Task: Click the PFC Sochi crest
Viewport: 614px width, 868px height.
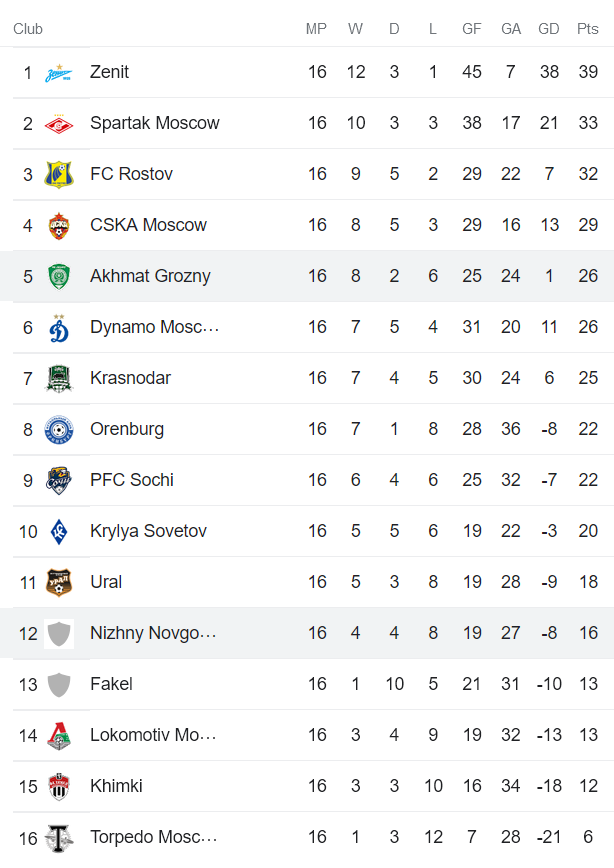Action: pos(59,480)
